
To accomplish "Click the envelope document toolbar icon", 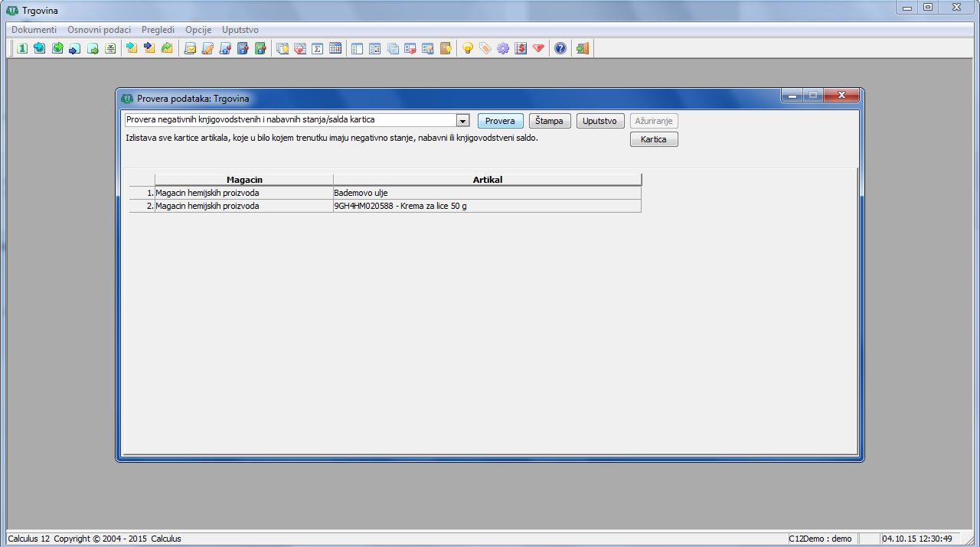I will [x=190, y=48].
